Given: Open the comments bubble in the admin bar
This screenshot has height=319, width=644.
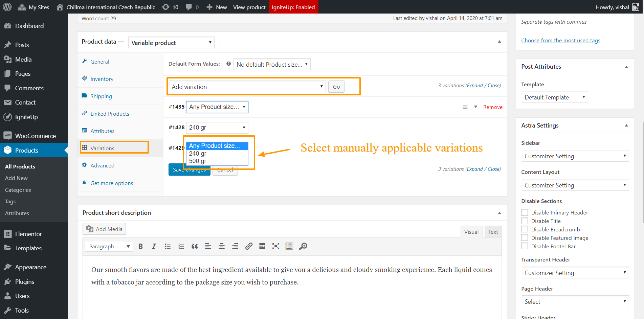Looking at the screenshot, I should click(x=192, y=7).
